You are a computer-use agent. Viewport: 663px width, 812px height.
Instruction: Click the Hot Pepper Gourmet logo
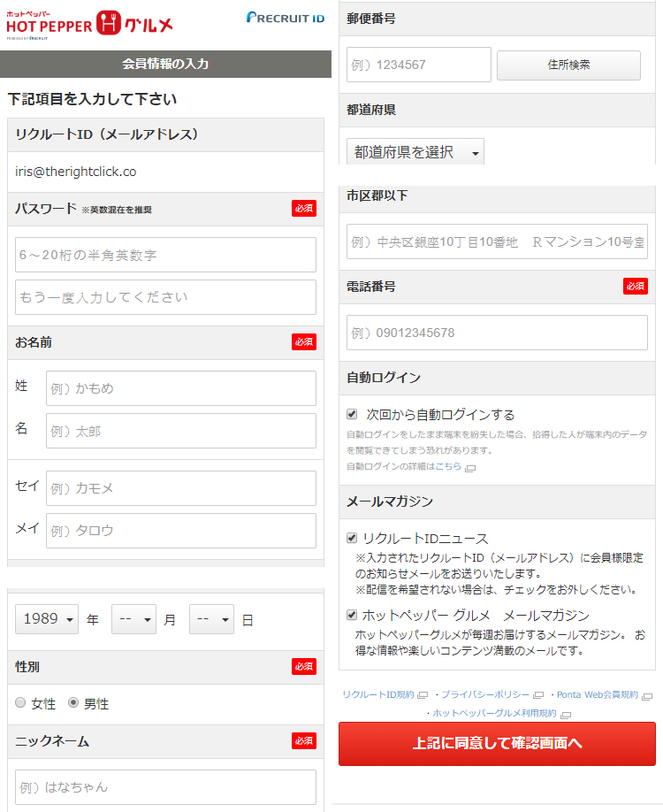pos(89,25)
